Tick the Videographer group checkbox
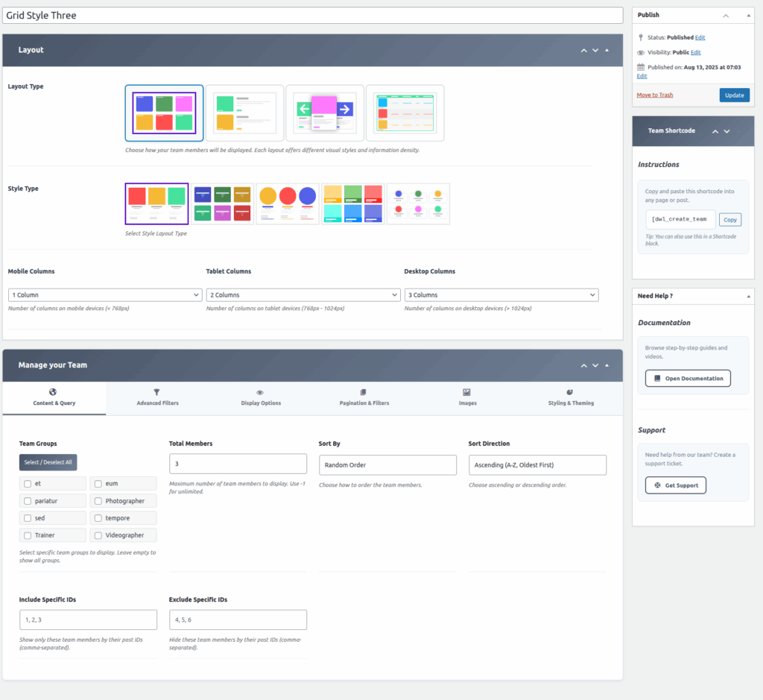The width and height of the screenshot is (763, 700). [x=98, y=535]
